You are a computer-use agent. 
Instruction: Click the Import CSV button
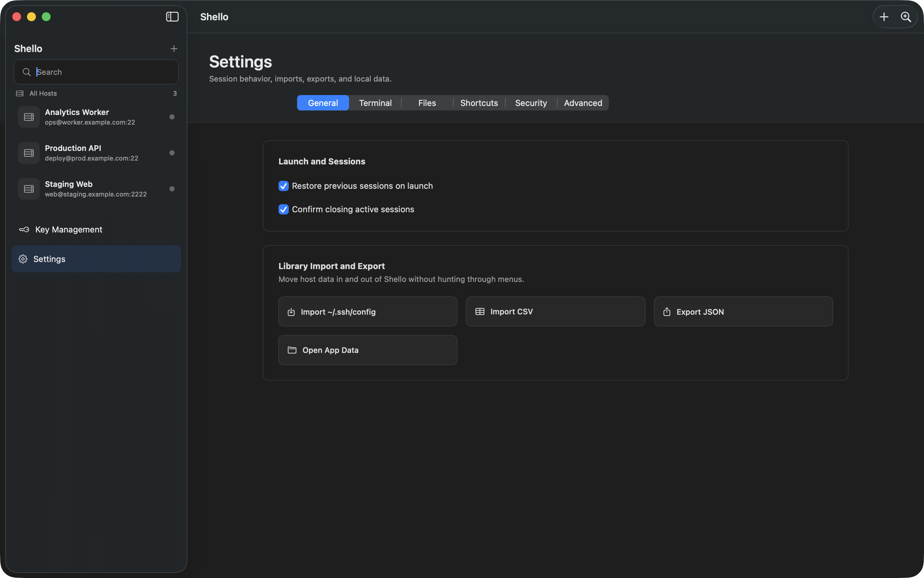[x=556, y=311]
